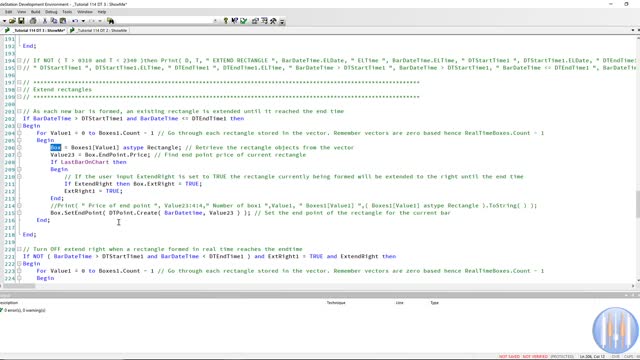Click the vertical scrollbar thumb of the editor

click(637, 204)
